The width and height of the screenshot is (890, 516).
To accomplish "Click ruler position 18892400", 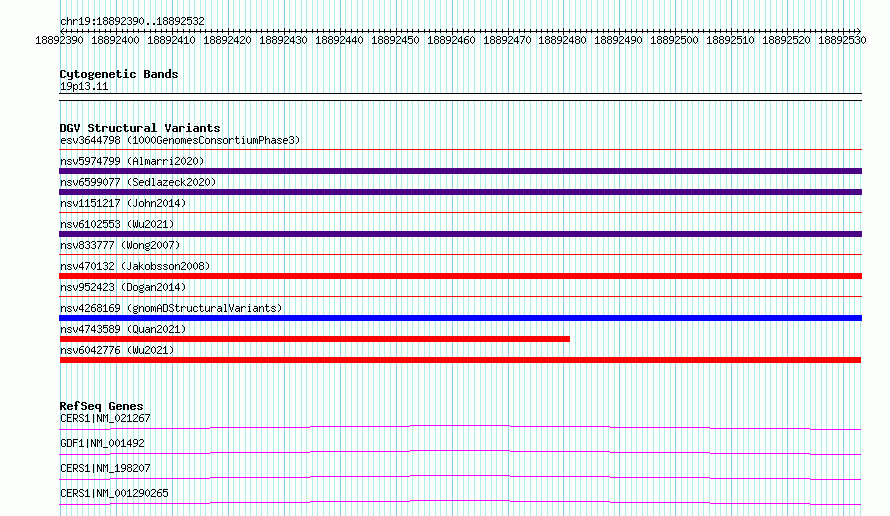I will pos(115,40).
